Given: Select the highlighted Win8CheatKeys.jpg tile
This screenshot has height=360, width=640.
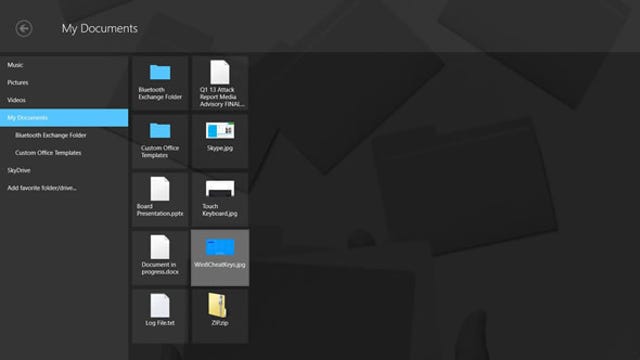Looking at the screenshot, I should (220, 258).
